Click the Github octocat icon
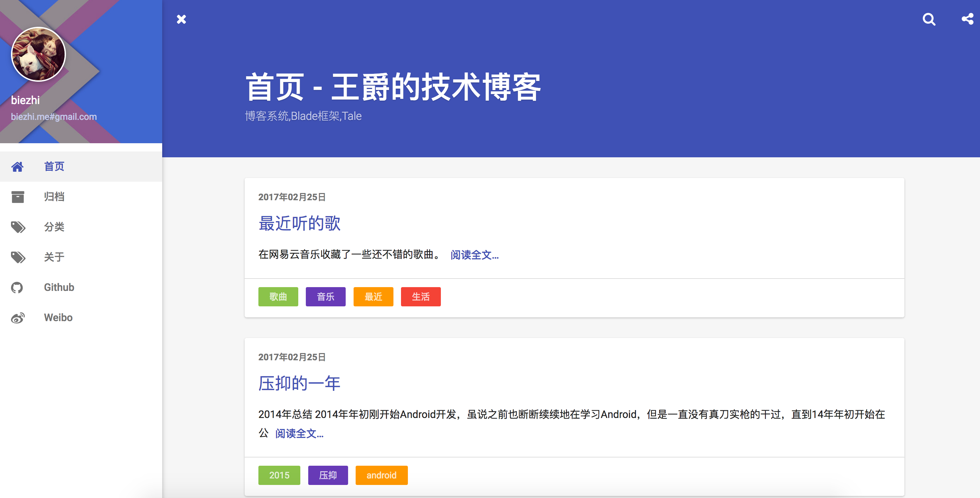 click(17, 287)
